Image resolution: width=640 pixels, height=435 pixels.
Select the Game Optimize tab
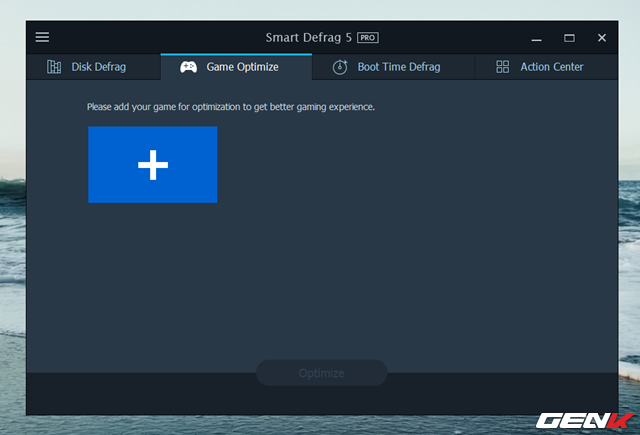point(236,67)
